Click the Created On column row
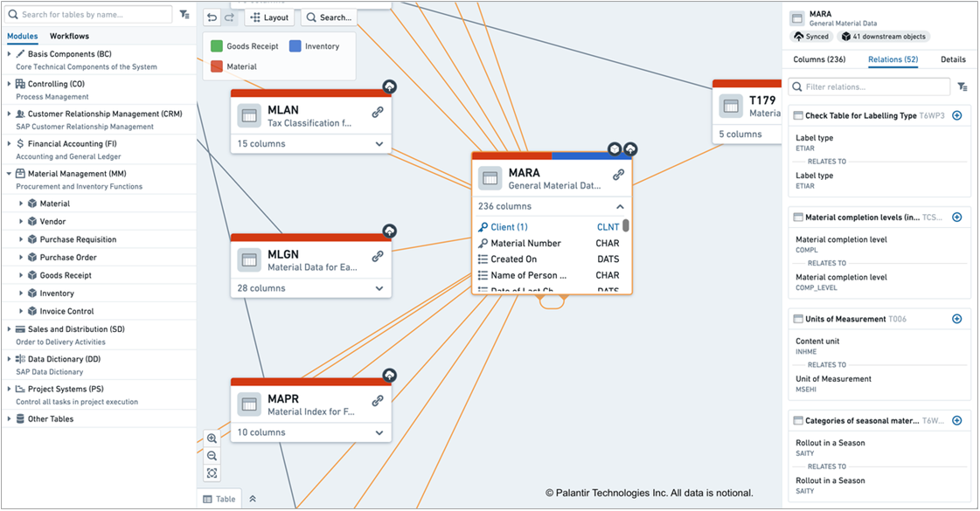 [x=549, y=259]
